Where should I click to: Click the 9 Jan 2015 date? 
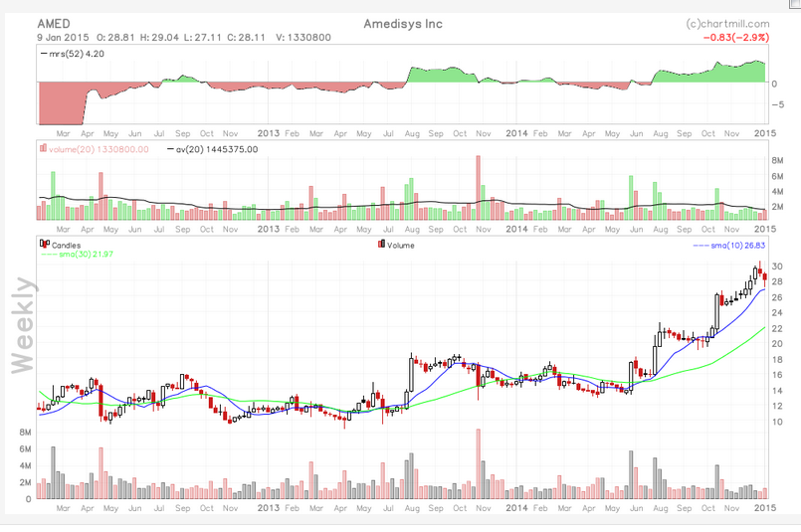point(63,37)
